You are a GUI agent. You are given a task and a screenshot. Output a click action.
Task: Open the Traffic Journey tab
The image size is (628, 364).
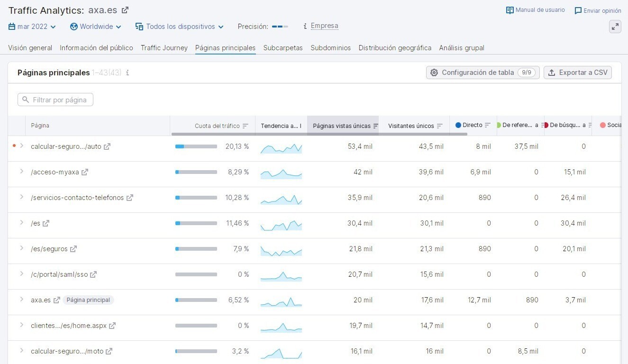tap(164, 48)
